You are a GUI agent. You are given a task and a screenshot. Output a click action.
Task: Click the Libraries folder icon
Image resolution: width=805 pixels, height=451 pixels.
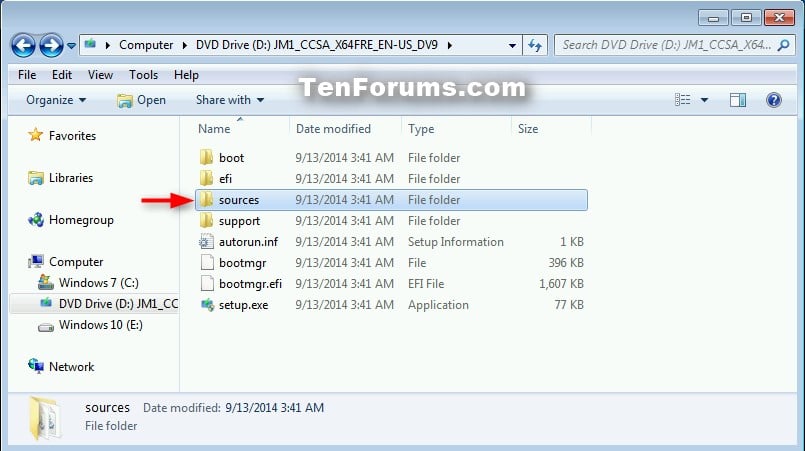coord(35,178)
